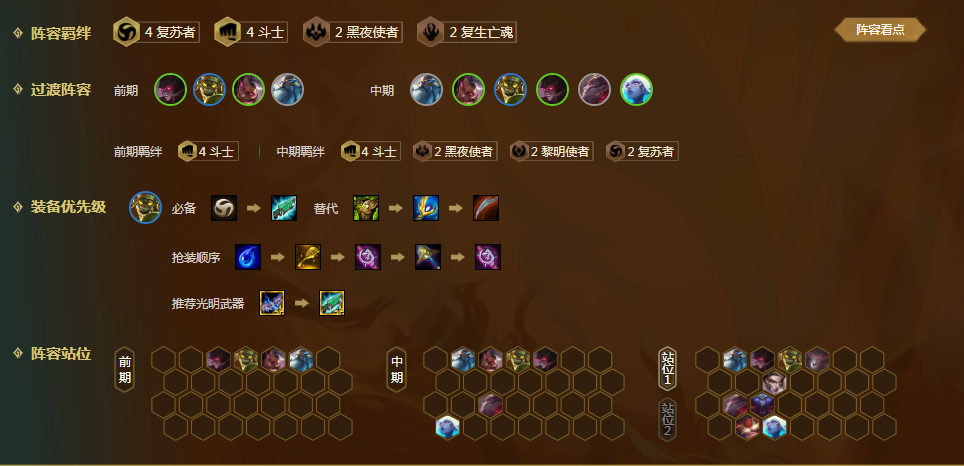Click the green-hat item icon after 替代
Screen dimensions: 964x466
(366, 208)
